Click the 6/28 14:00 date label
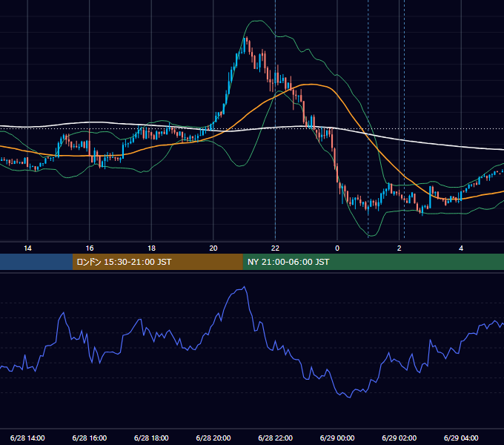 [x=27, y=438]
